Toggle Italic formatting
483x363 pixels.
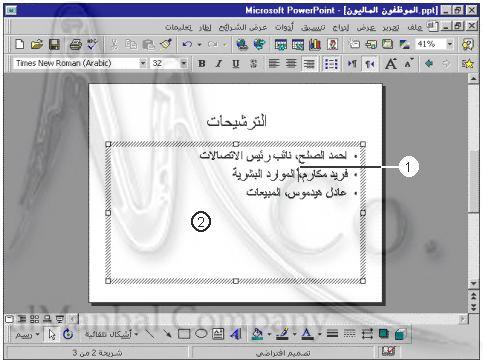(218, 63)
